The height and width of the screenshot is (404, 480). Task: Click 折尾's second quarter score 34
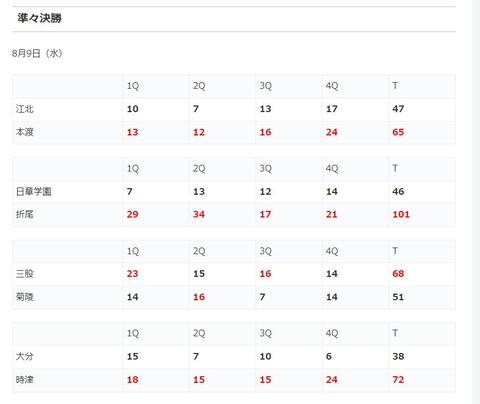pyautogui.click(x=199, y=214)
